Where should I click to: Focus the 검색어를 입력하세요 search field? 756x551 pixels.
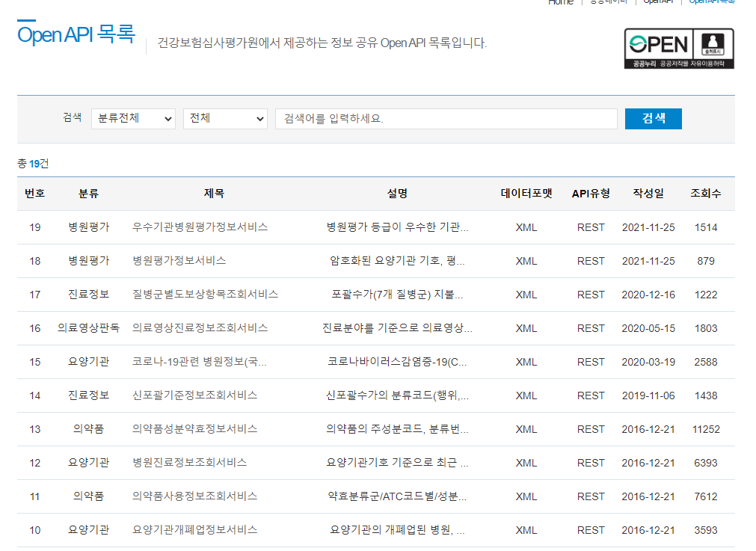[x=446, y=119]
